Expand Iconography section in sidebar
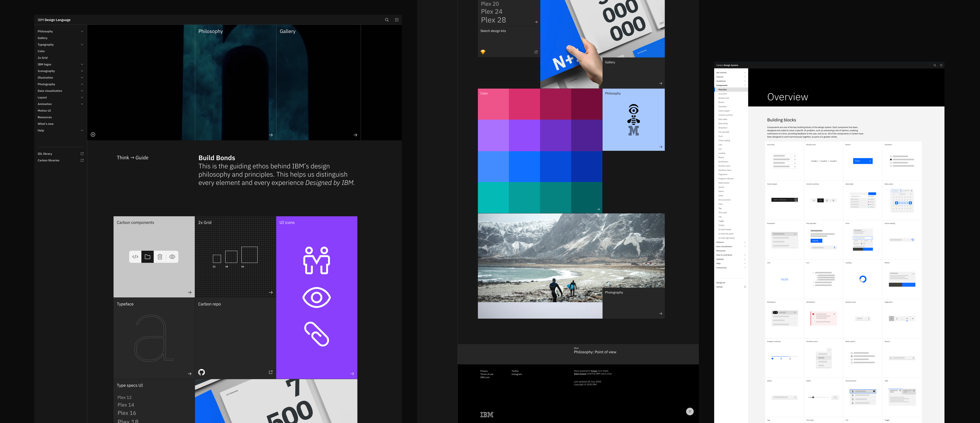Image resolution: width=980 pixels, height=423 pixels. tap(82, 71)
